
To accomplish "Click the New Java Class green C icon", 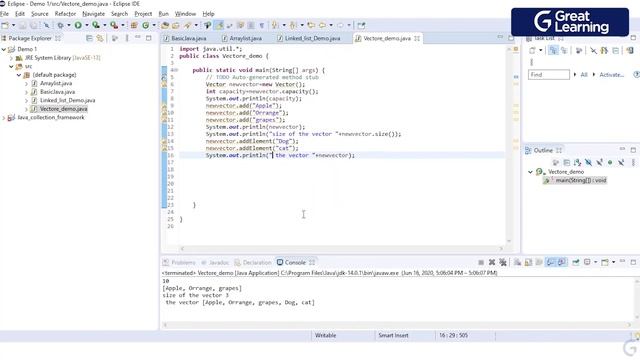I will tap(146, 25).
